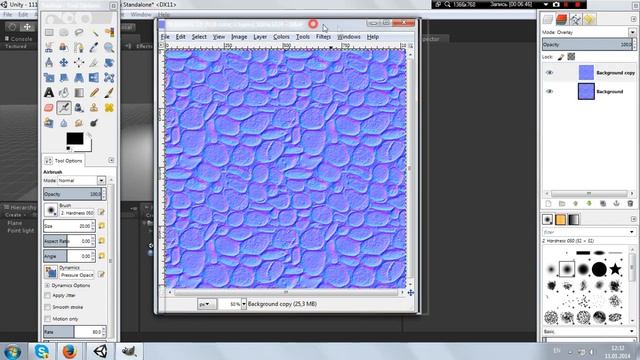The width and height of the screenshot is (640, 360).
Task: Select the Flip tool
Action: [94, 78]
